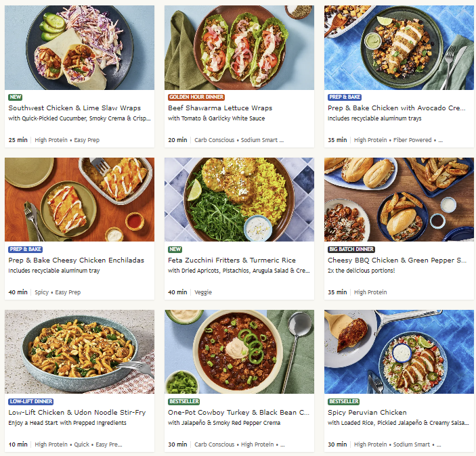Image resolution: width=476 pixels, height=456 pixels.
Task: Click the Veggie tag on Feta Zucchini Fritters
Action: tap(203, 292)
